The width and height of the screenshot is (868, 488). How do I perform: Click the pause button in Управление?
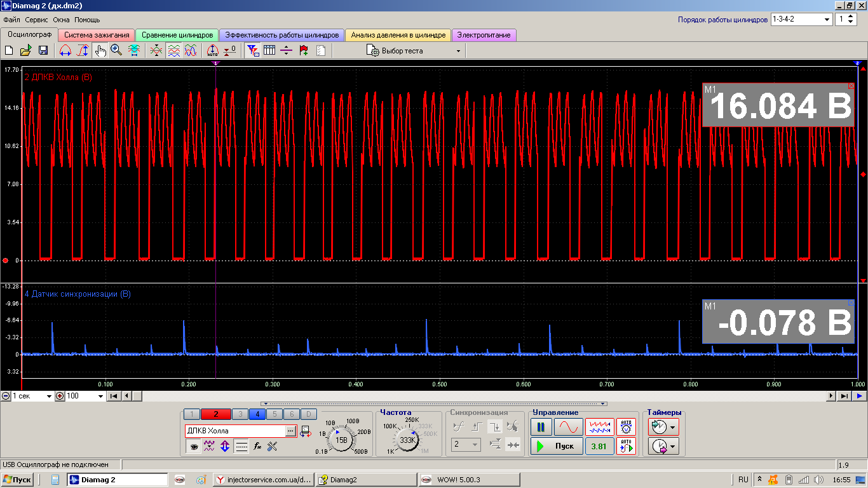point(541,427)
